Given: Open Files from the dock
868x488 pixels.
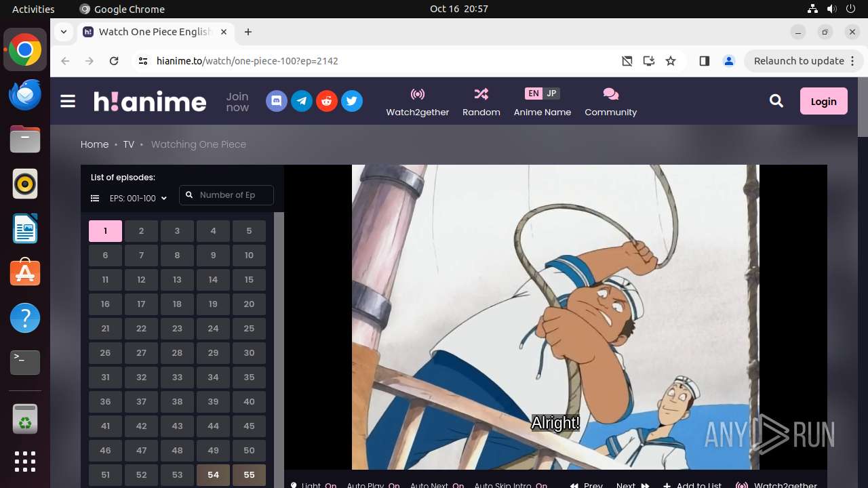Looking at the screenshot, I should coord(25,139).
